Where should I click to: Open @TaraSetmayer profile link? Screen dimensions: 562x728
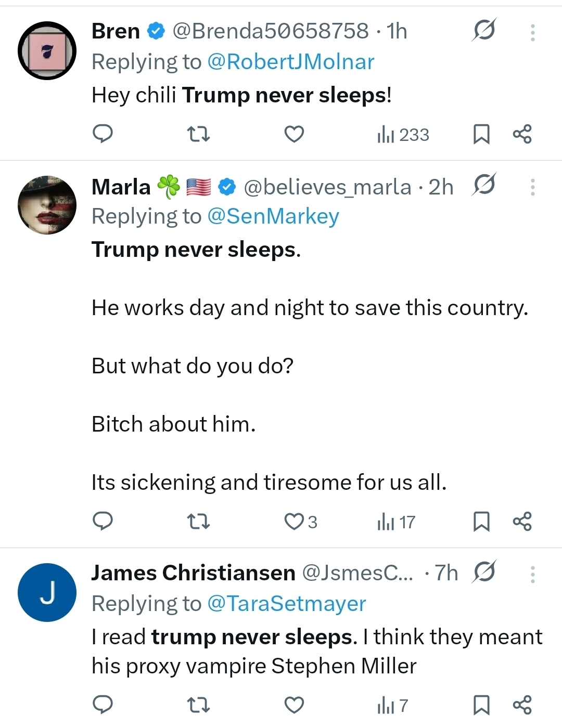point(287,604)
